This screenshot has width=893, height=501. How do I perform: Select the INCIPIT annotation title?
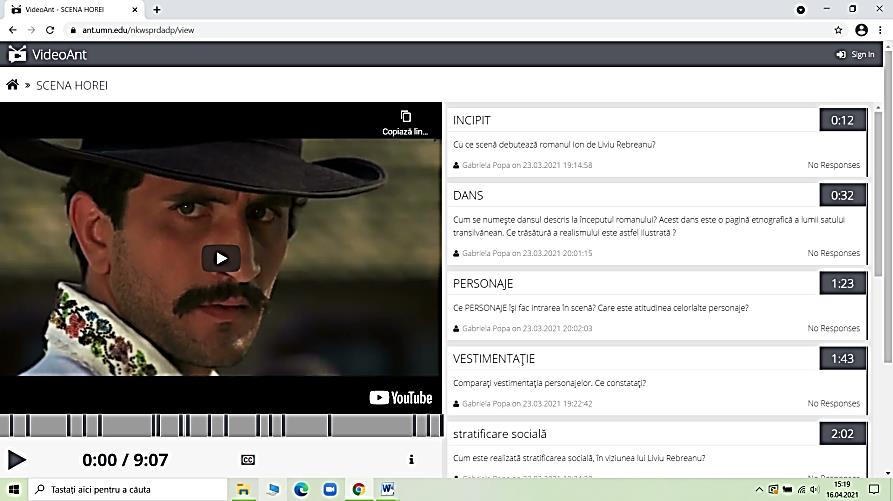click(x=472, y=120)
